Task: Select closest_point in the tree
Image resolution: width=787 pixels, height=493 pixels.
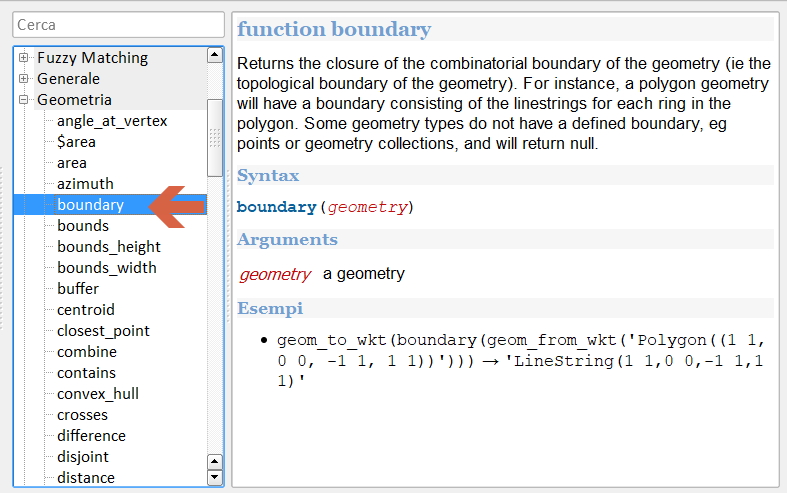Action: pos(103,331)
